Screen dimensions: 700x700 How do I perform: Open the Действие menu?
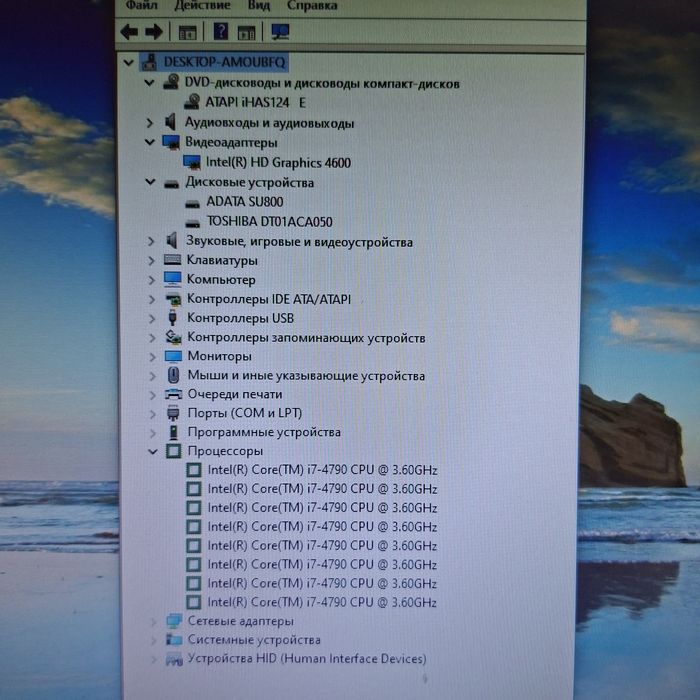click(x=202, y=5)
